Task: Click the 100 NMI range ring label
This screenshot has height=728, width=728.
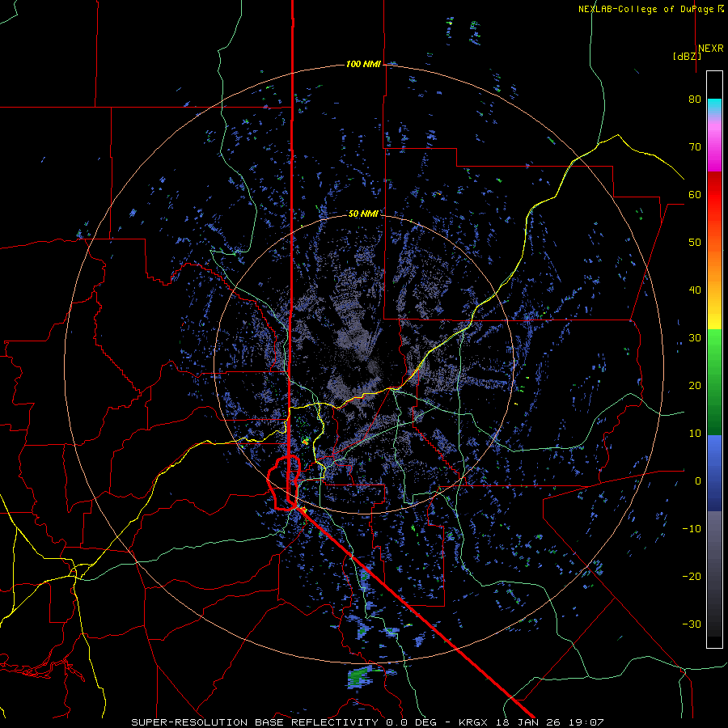Action: click(x=363, y=64)
